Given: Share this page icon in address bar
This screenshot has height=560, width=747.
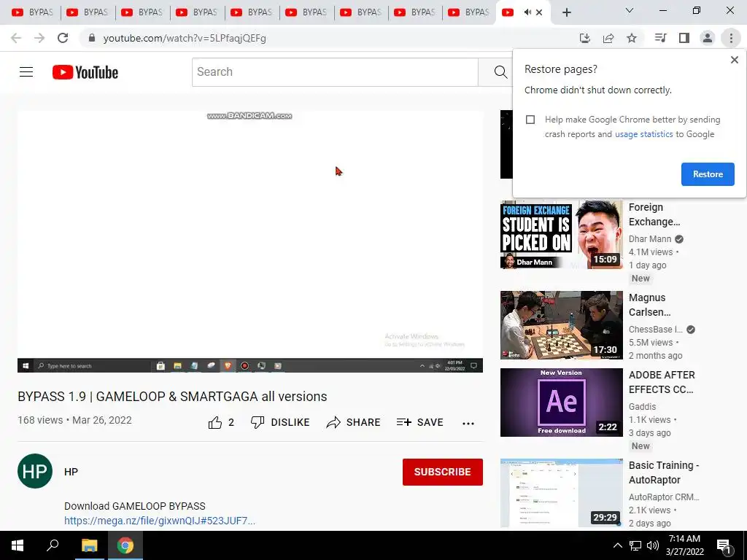Looking at the screenshot, I should [608, 38].
